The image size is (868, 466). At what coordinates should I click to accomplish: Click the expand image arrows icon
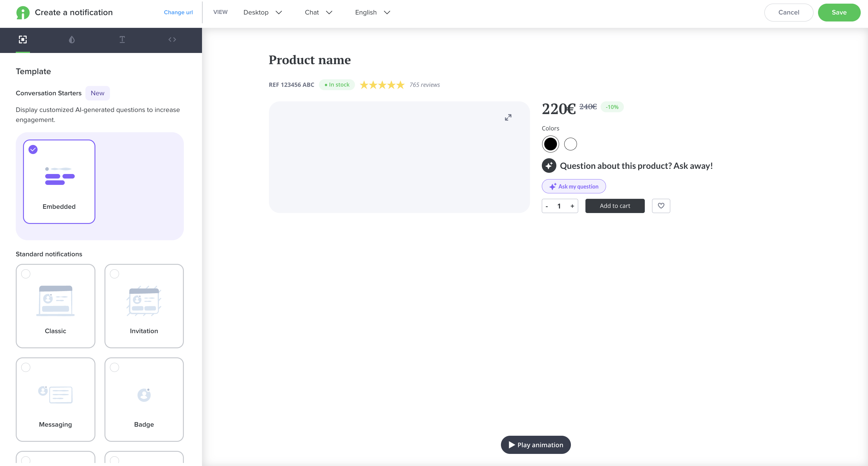tap(508, 117)
